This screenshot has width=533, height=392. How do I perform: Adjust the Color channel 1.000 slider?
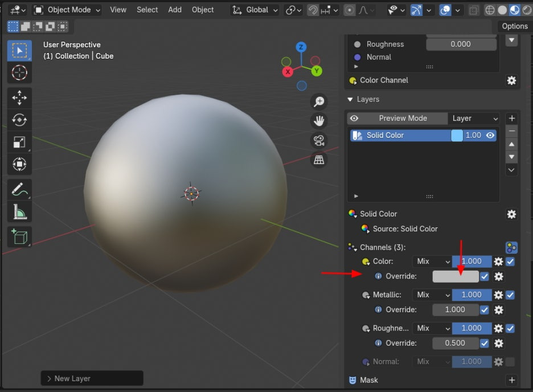coord(472,262)
